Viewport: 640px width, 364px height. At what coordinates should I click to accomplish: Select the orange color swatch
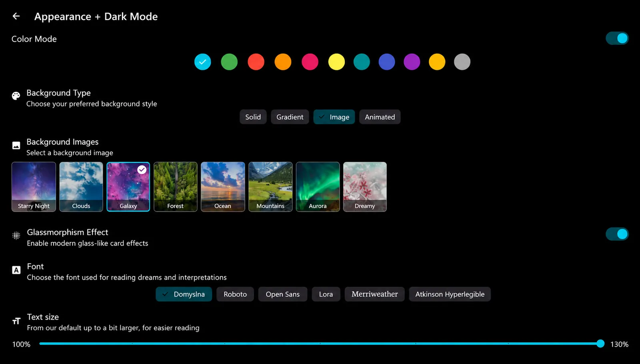point(283,62)
